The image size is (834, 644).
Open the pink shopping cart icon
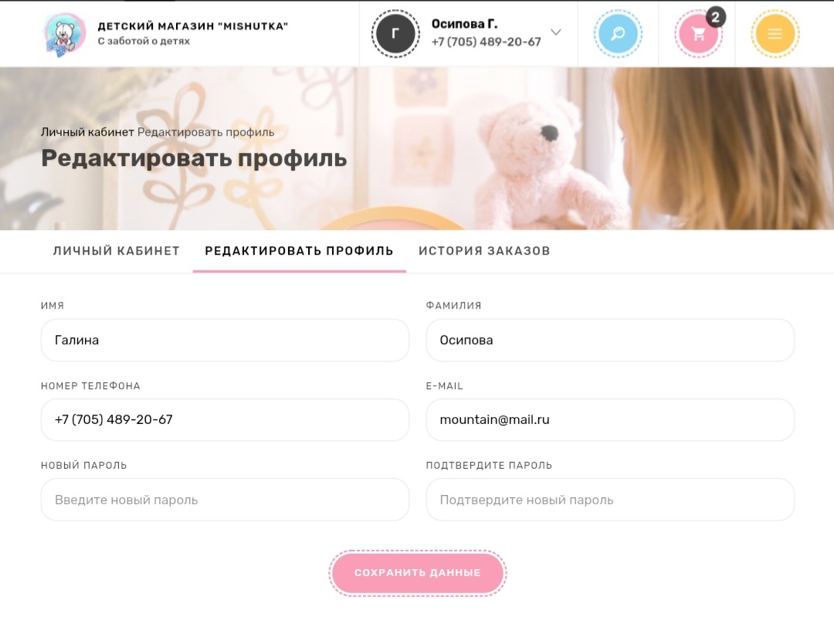(x=698, y=33)
